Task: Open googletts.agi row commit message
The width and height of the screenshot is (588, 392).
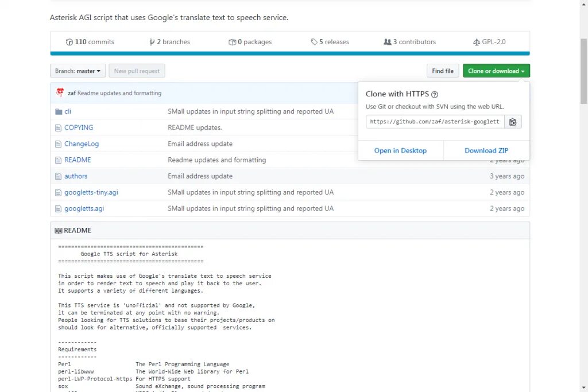Action: coord(250,209)
